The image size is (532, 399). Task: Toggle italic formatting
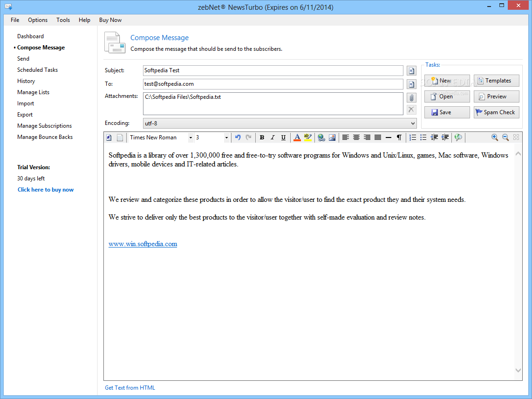(x=273, y=137)
